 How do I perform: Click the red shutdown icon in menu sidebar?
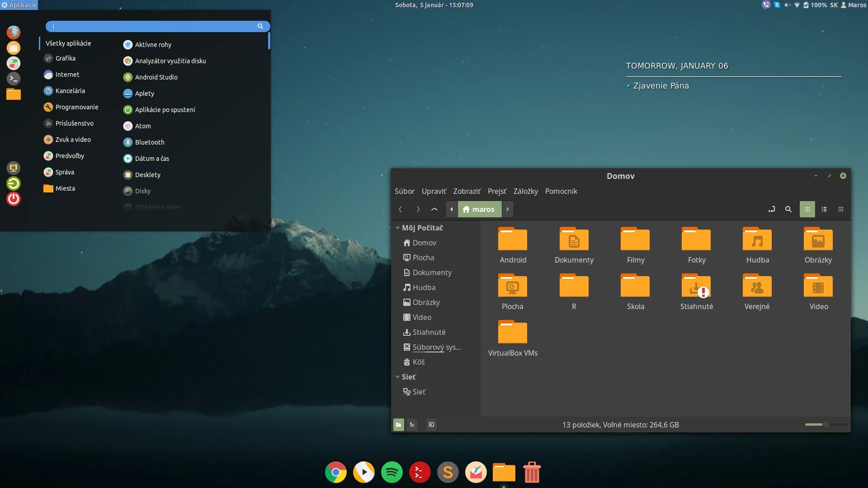click(x=14, y=199)
